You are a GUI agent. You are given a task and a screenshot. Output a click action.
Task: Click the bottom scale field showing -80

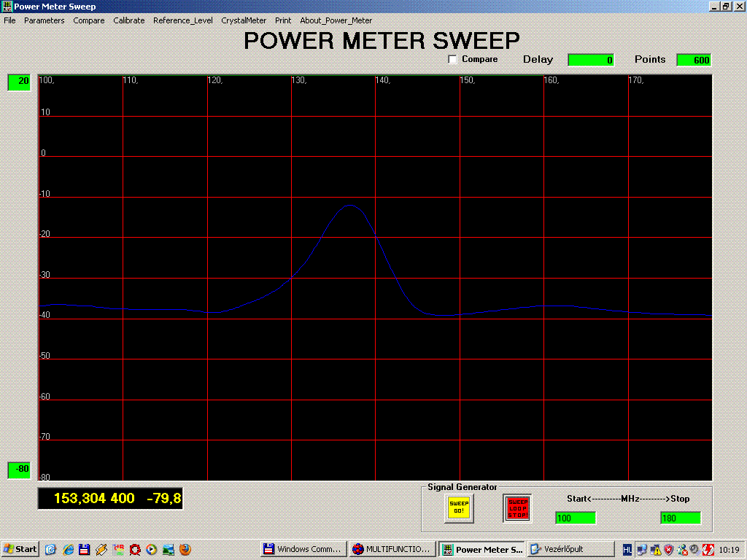19,470
